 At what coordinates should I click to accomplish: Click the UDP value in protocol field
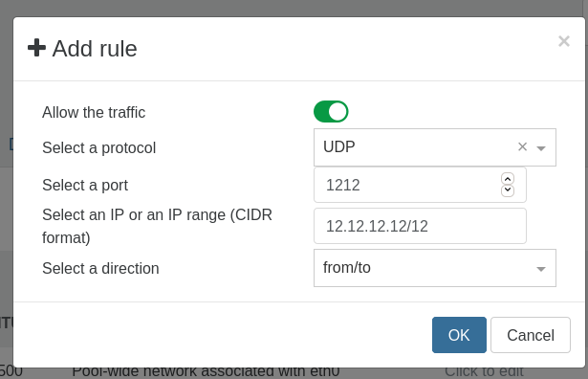pos(339,146)
